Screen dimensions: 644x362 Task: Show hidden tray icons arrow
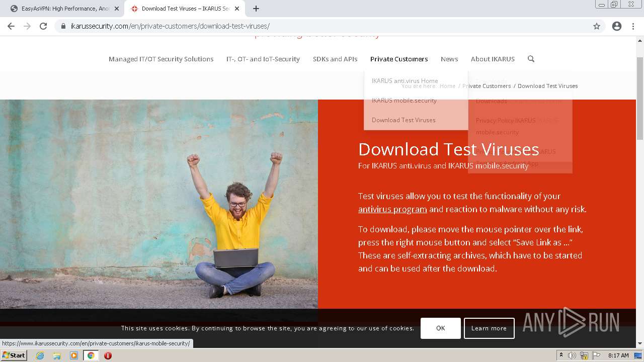click(x=561, y=355)
